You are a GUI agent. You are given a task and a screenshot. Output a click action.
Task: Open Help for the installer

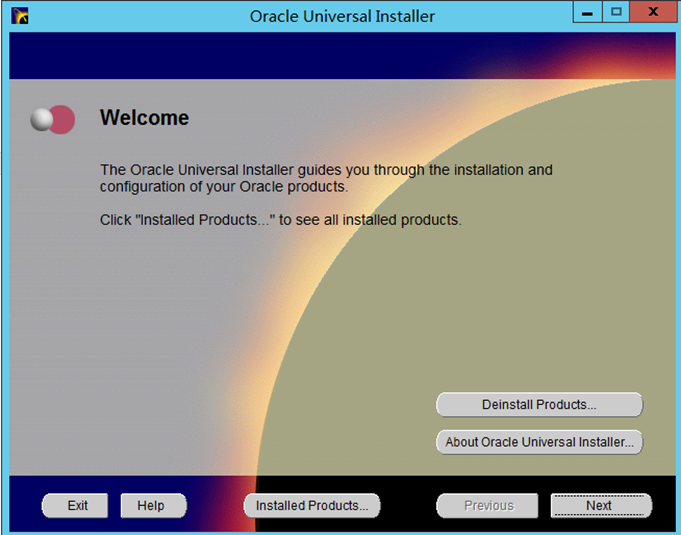[x=154, y=505]
